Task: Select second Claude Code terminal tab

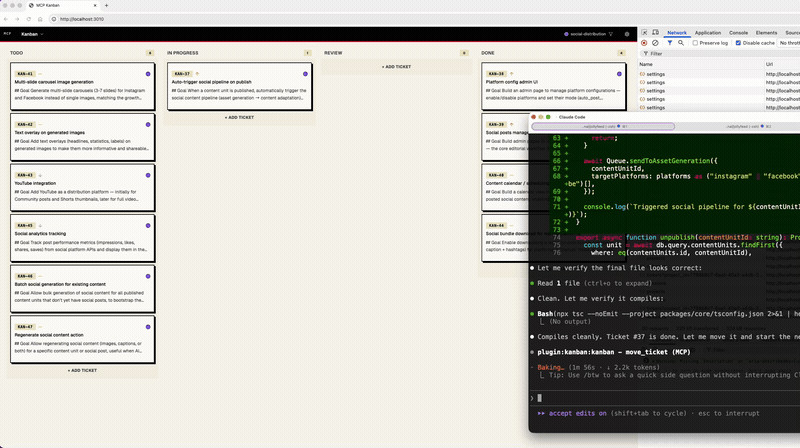Action: tap(748, 126)
